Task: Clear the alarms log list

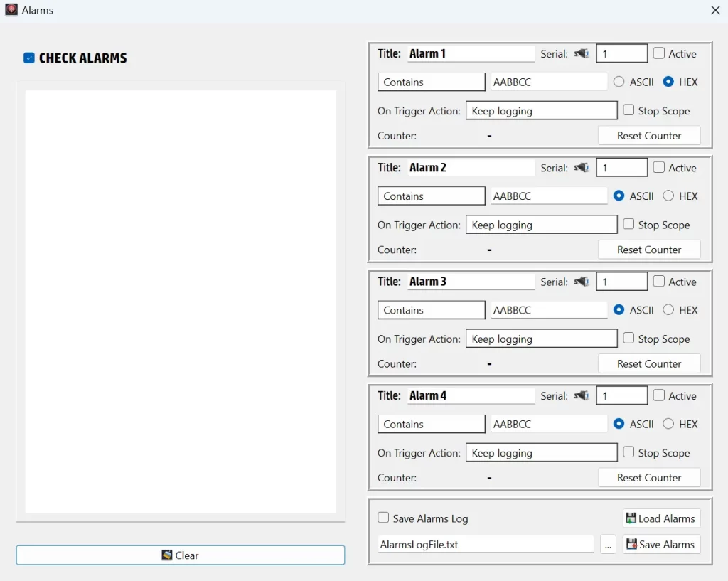Action: pos(180,555)
